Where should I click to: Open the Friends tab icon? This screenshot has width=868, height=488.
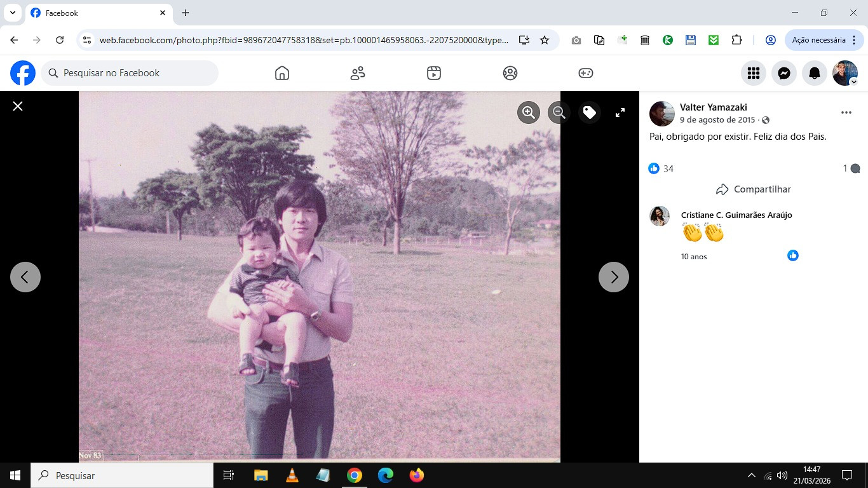click(x=358, y=73)
